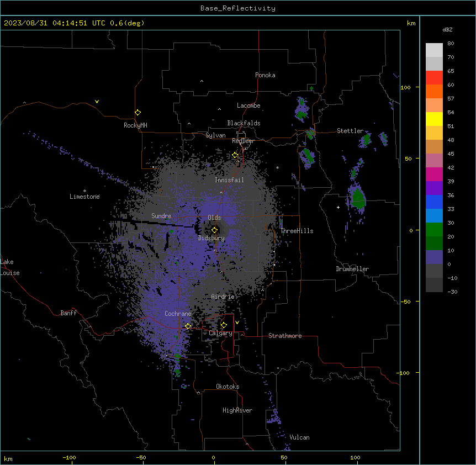The width and height of the screenshot is (476, 465).
Task: Select the yellow diamond radar site between Olds and Didsbury
Action: click(214, 230)
